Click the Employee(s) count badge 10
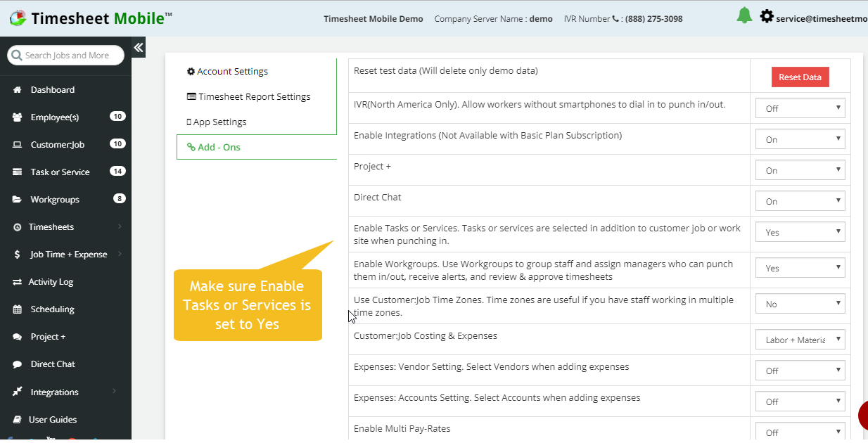Viewport: 868px width, 443px height. (117, 117)
